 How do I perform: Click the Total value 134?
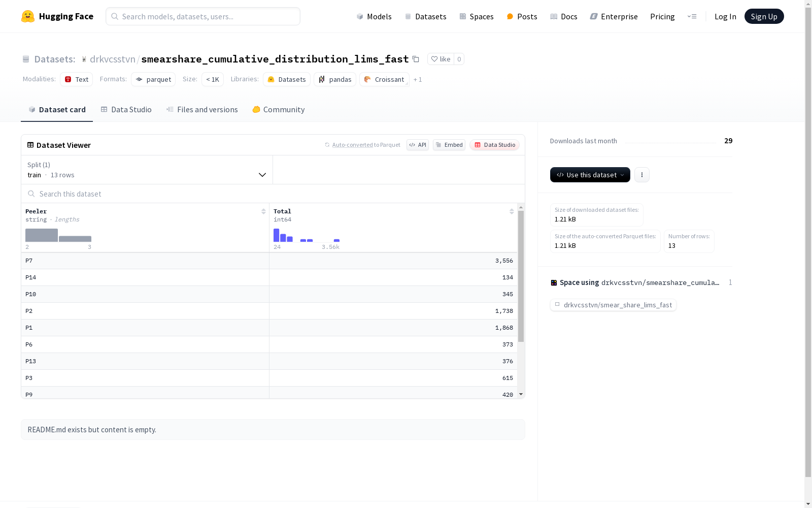click(507, 277)
